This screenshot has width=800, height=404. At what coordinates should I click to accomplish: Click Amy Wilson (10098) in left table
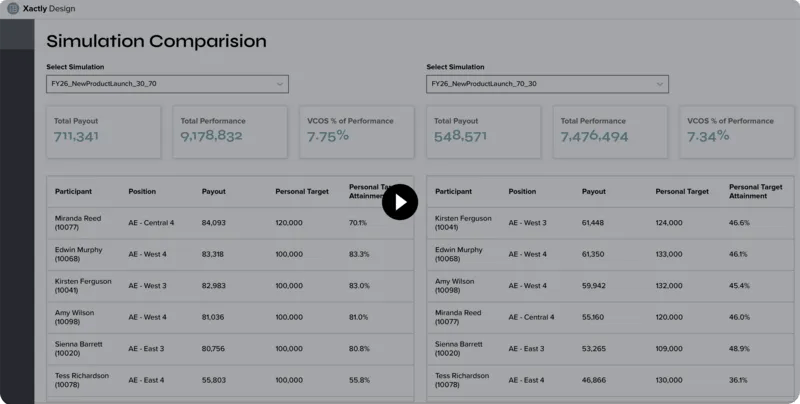click(x=74, y=317)
